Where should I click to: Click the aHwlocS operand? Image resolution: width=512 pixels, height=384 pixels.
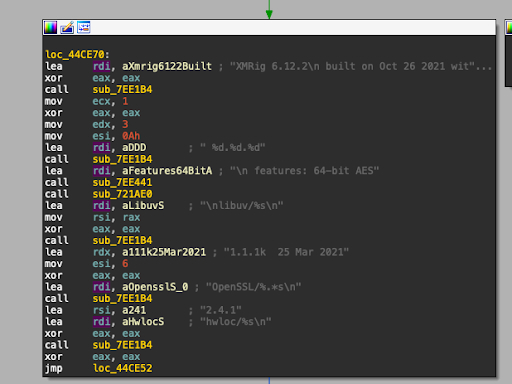coord(143,322)
